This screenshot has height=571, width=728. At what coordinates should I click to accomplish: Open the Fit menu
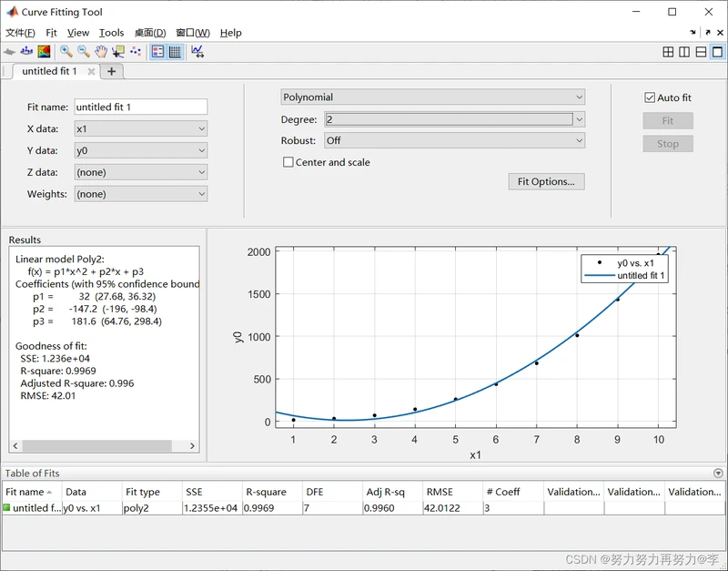(51, 33)
